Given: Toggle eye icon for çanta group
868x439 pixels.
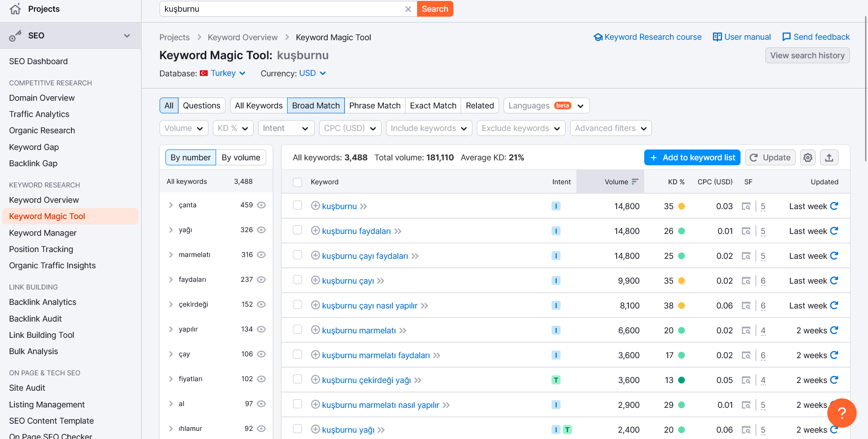Looking at the screenshot, I should (261, 205).
